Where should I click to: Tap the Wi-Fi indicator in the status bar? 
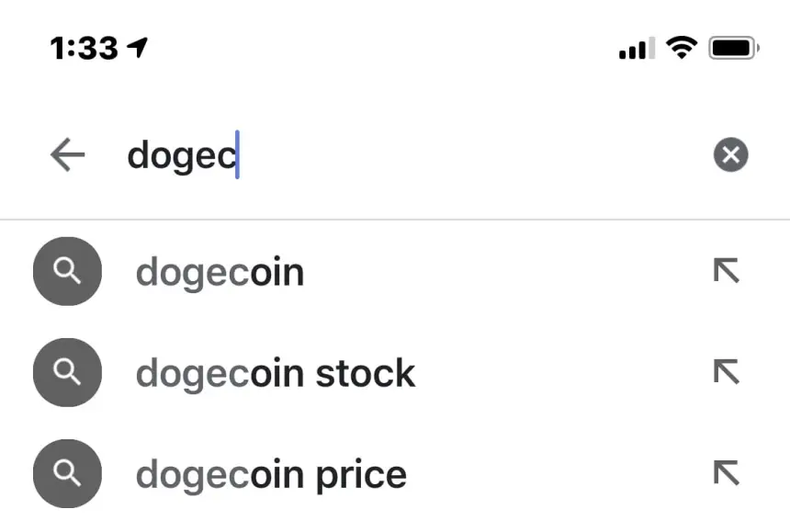[680, 47]
